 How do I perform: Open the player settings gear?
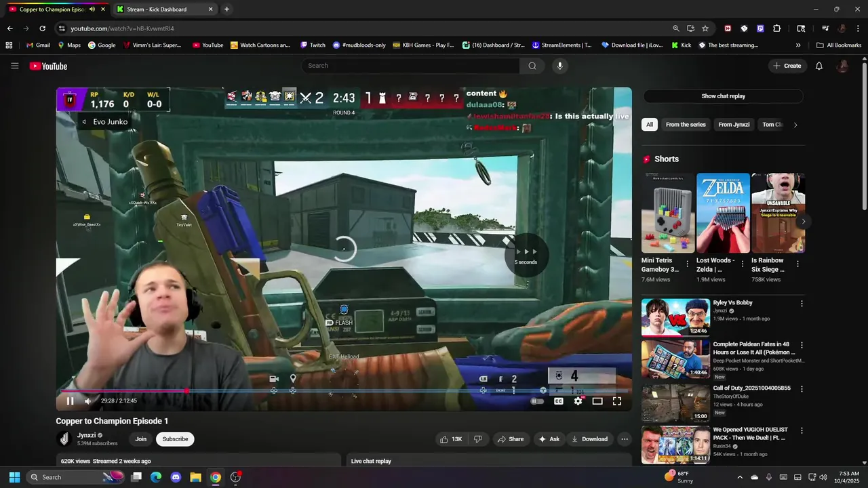[x=578, y=401]
